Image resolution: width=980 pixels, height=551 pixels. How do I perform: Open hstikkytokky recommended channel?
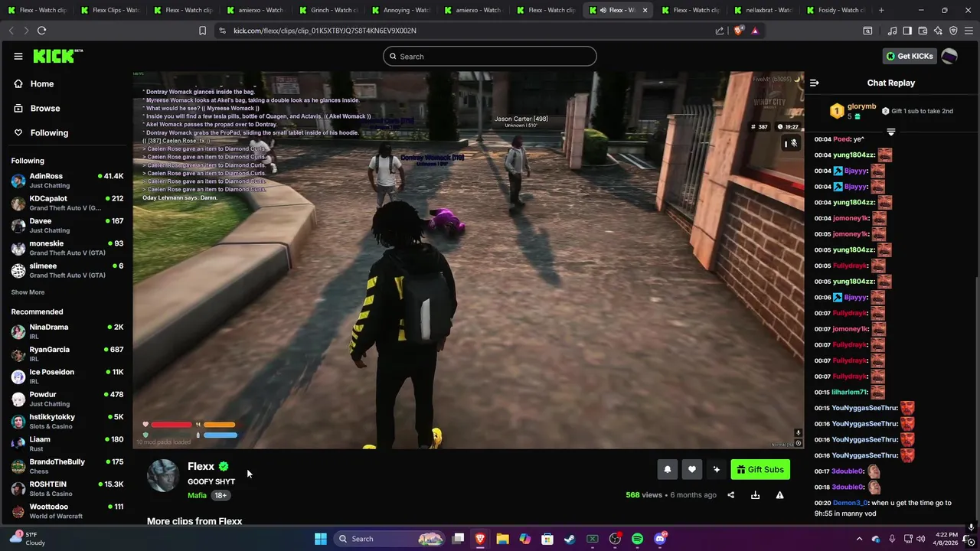coord(67,421)
